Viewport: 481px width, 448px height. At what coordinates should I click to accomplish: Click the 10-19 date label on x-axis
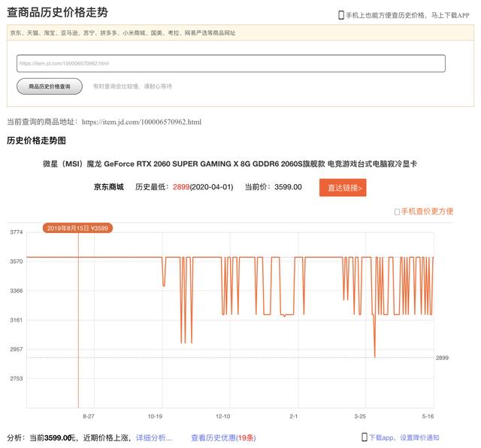(155, 416)
